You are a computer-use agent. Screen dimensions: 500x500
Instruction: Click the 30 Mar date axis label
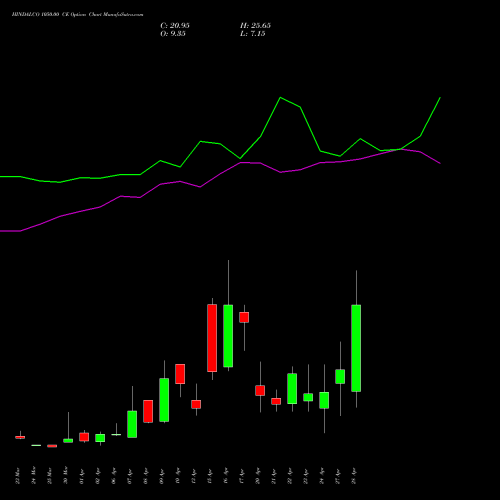(x=66, y=475)
